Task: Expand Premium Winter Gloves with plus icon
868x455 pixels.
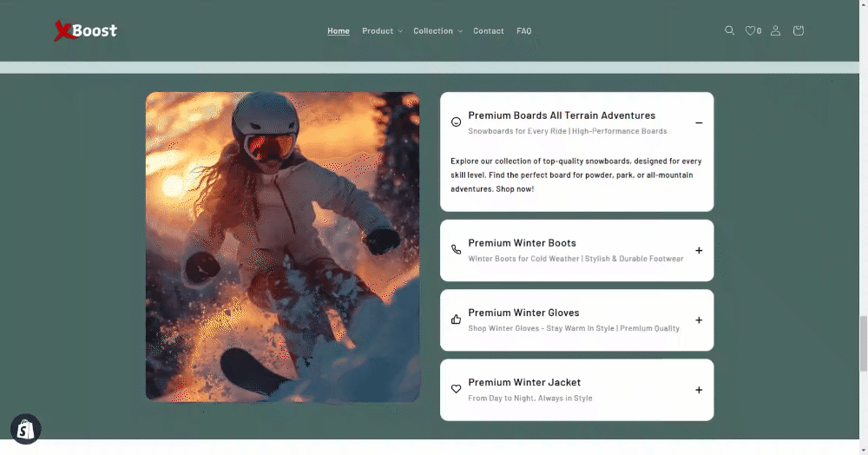Action: (x=699, y=320)
